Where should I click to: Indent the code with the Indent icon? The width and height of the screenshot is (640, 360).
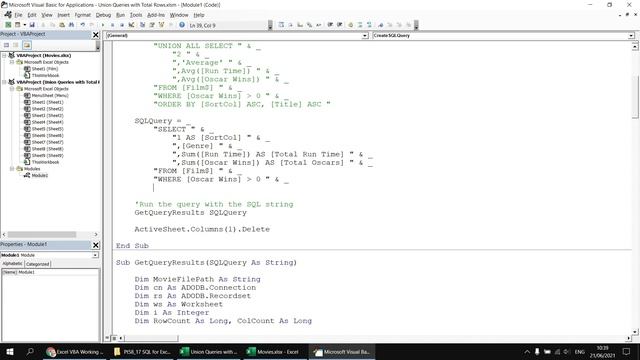tap(330, 25)
